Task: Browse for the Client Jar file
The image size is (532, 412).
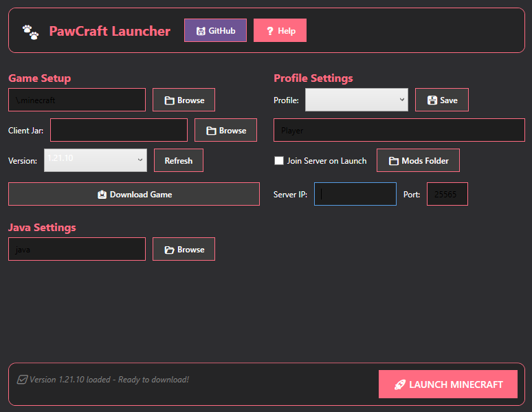Action: [x=225, y=130]
